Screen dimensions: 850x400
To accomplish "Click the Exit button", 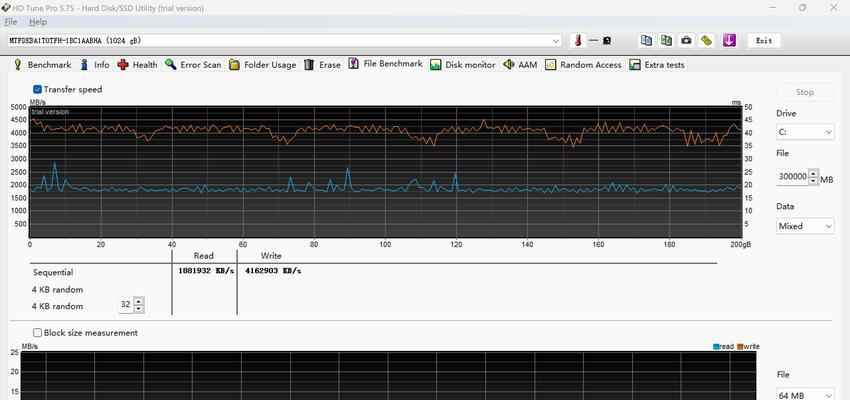I will tap(764, 41).
